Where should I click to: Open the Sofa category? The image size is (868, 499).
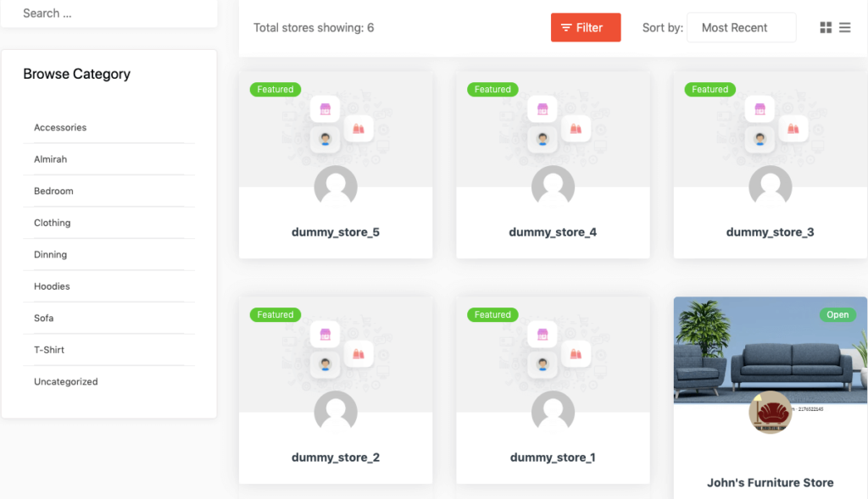(x=43, y=318)
